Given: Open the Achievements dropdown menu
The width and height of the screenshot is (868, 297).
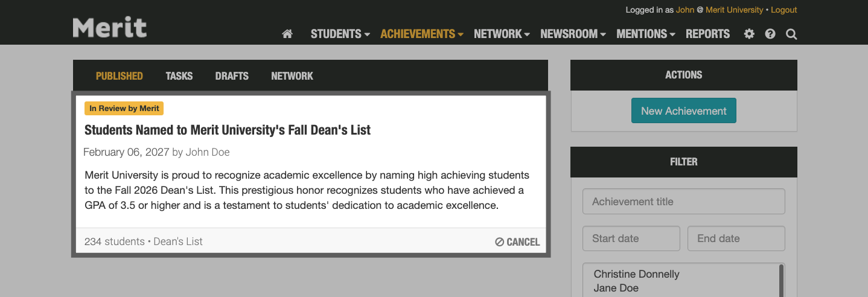Looking at the screenshot, I should 421,34.
